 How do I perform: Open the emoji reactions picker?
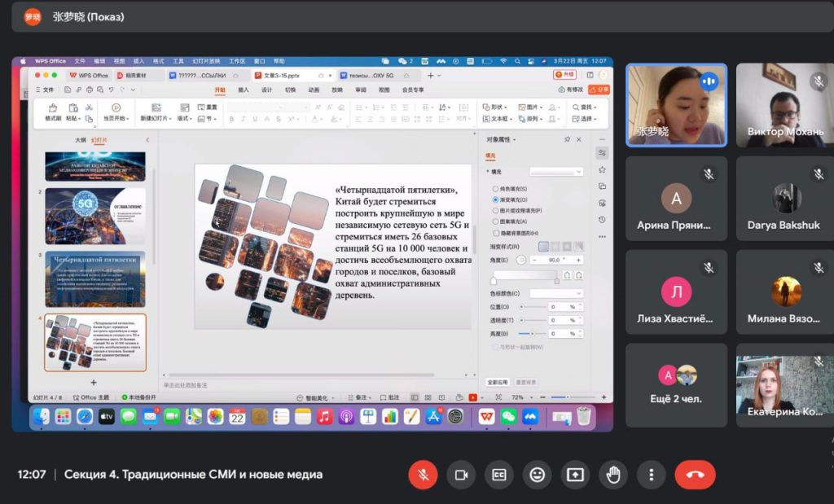click(x=537, y=475)
